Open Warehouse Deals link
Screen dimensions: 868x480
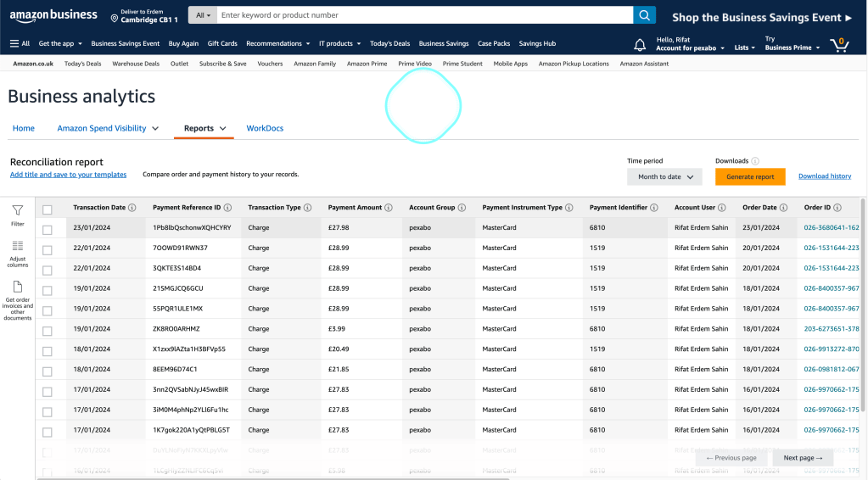(x=136, y=64)
